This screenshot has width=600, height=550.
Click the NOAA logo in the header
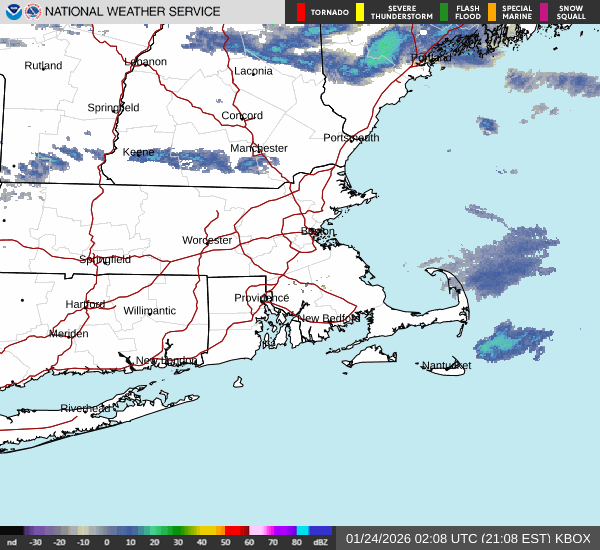(12, 12)
